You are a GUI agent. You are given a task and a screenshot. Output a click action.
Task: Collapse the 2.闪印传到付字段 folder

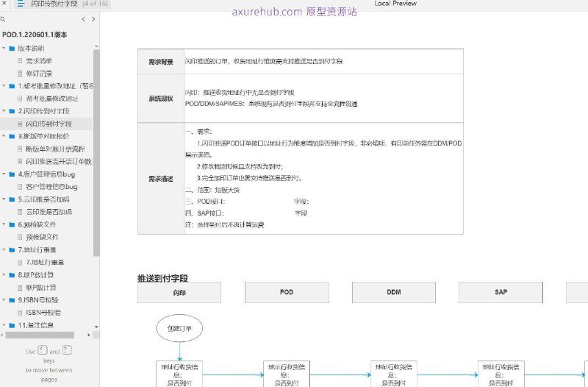pyautogui.click(x=4, y=111)
